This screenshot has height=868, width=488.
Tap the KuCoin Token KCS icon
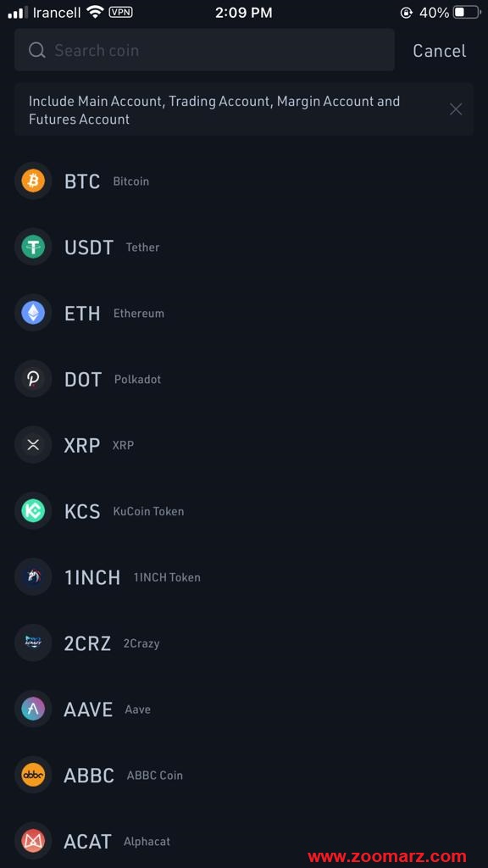tap(33, 511)
